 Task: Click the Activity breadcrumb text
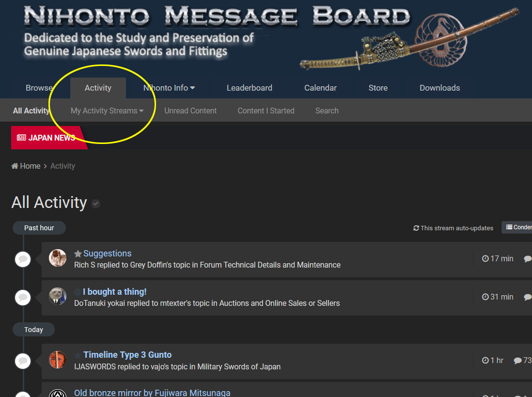(x=63, y=166)
